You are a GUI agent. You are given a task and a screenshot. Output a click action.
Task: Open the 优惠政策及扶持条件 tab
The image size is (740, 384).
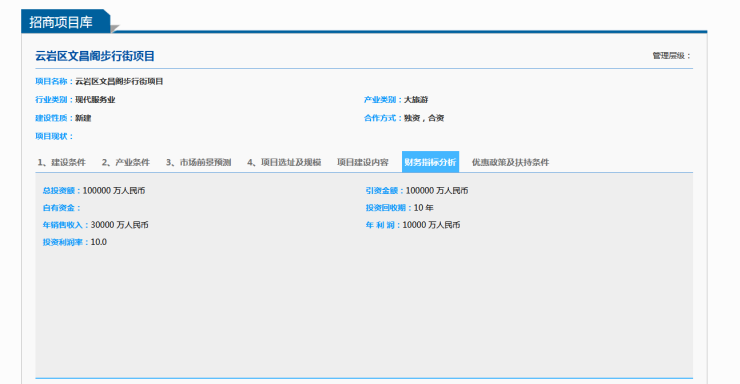point(510,162)
